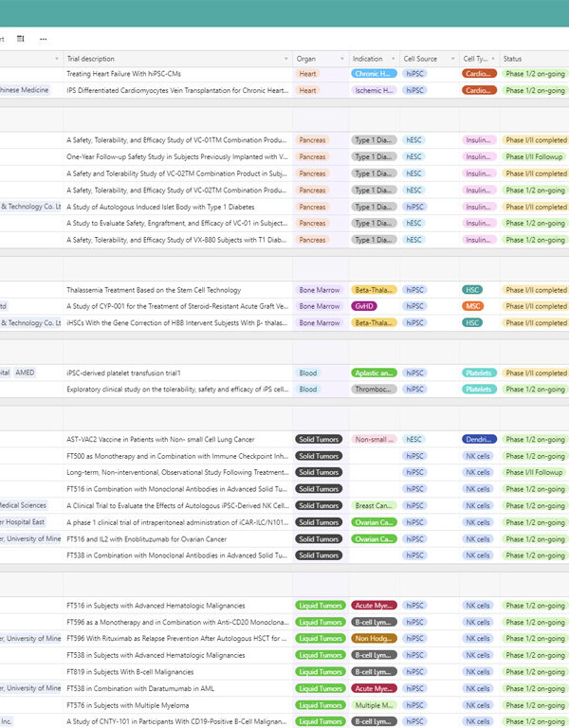Click Liquid Tumors tag in FT819 row
This screenshot has width=569, height=728.
click(321, 672)
